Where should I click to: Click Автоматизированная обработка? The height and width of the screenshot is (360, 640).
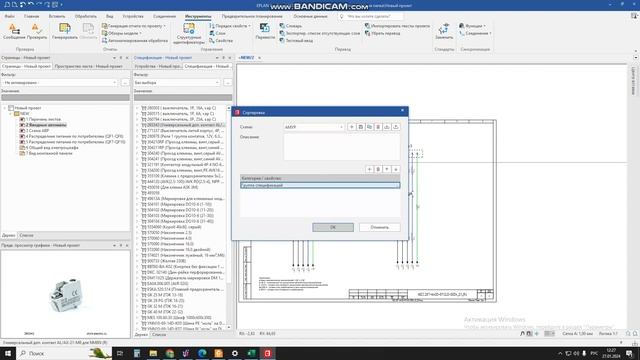(x=135, y=40)
